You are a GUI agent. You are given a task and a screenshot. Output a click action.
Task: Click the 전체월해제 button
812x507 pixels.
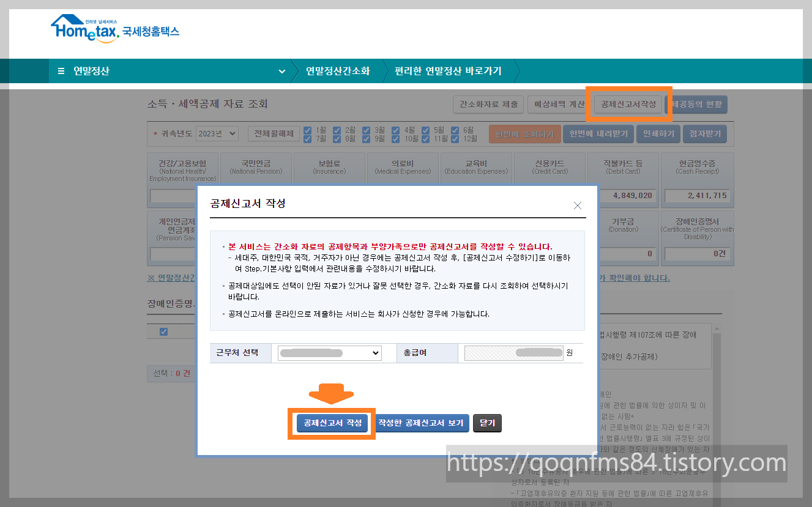click(274, 133)
